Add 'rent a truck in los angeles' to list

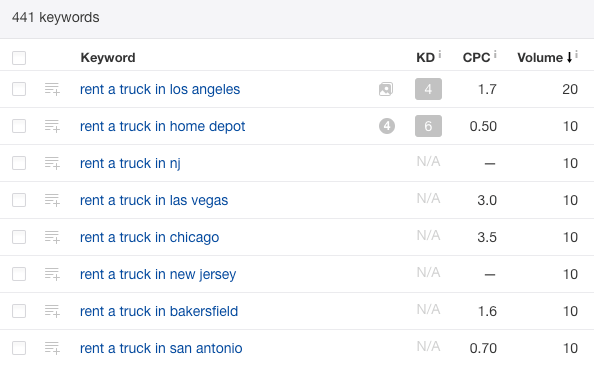point(52,89)
